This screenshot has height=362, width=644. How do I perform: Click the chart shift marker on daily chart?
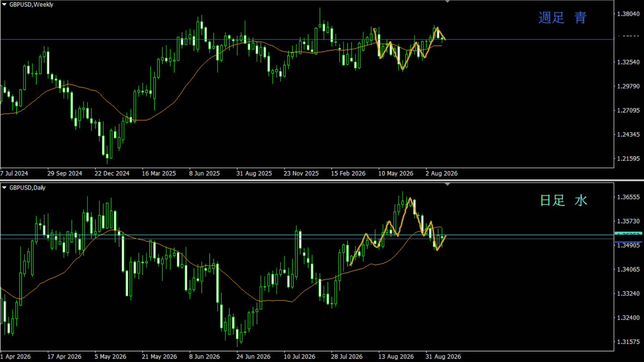pos(447,185)
